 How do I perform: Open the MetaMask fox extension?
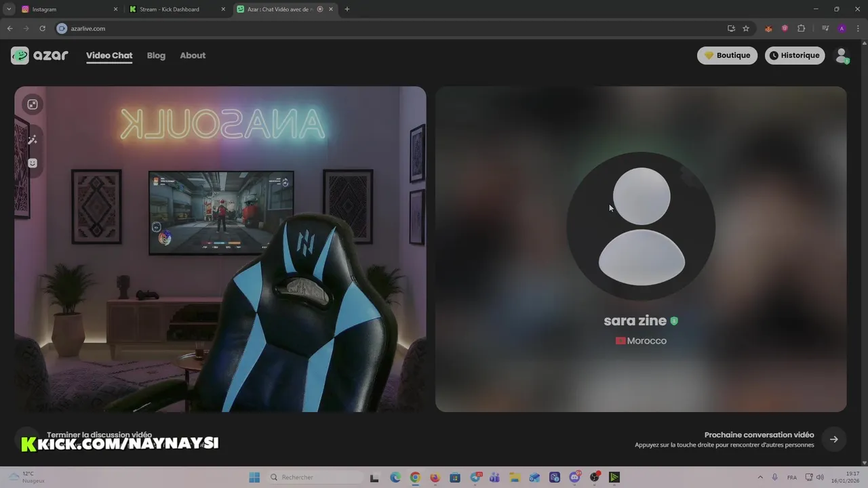point(768,28)
